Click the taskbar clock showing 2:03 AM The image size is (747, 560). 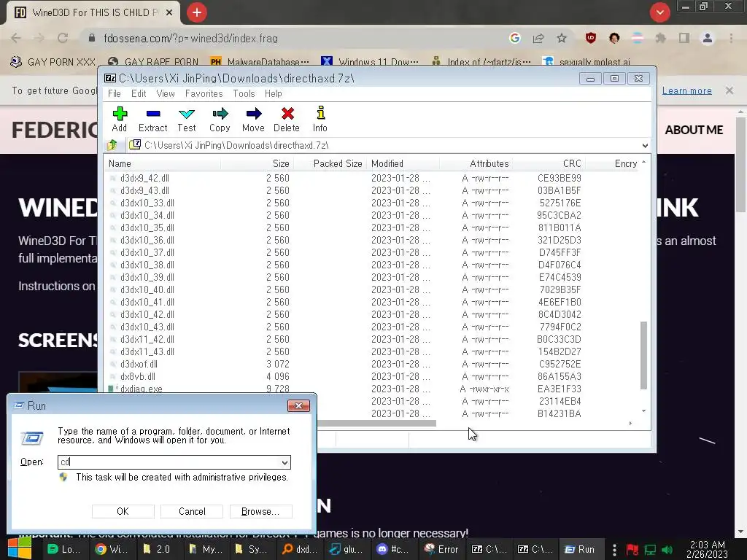coord(707,549)
